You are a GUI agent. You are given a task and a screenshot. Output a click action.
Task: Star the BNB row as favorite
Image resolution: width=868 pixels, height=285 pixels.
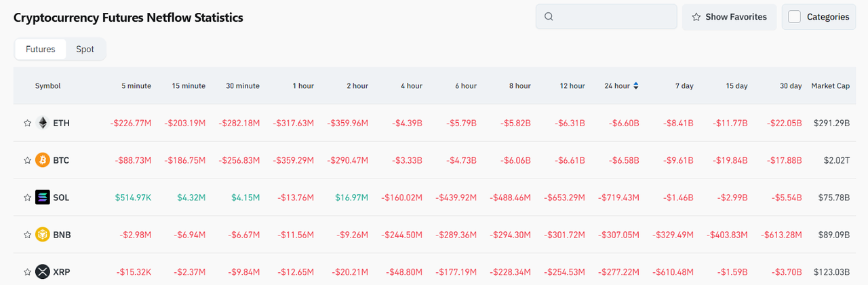(27, 235)
